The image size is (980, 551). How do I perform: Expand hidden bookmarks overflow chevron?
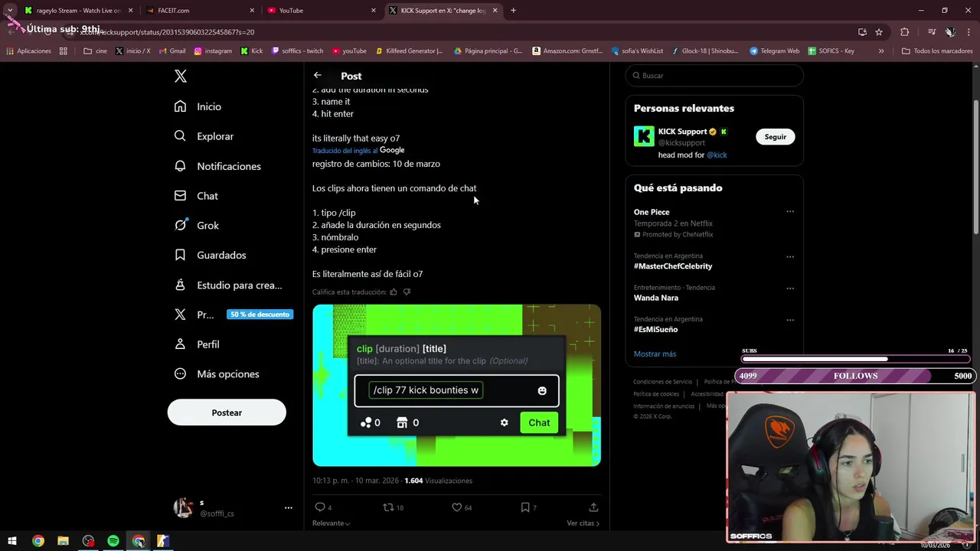(881, 51)
